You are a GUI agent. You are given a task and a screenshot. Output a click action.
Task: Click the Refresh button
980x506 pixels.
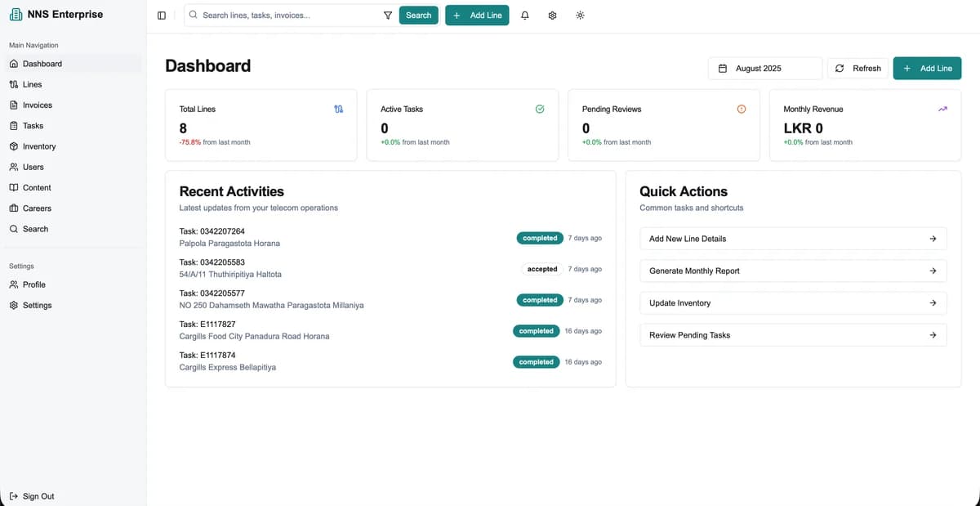click(x=858, y=69)
